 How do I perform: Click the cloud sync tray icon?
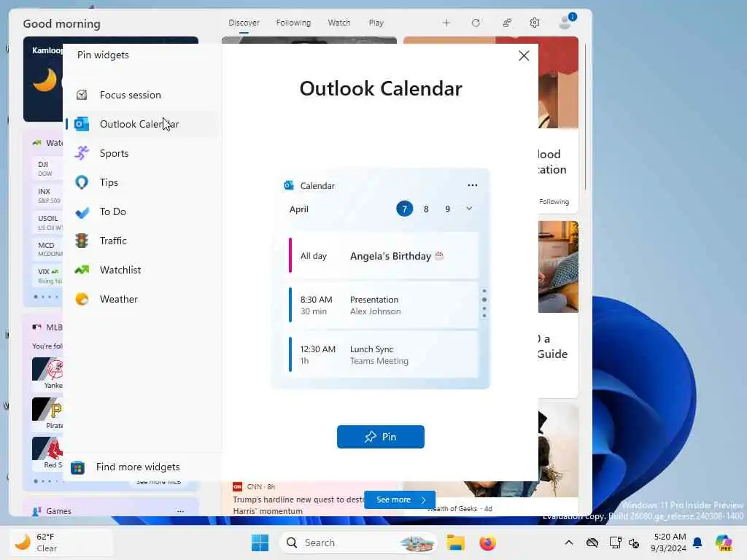pyautogui.click(x=592, y=542)
